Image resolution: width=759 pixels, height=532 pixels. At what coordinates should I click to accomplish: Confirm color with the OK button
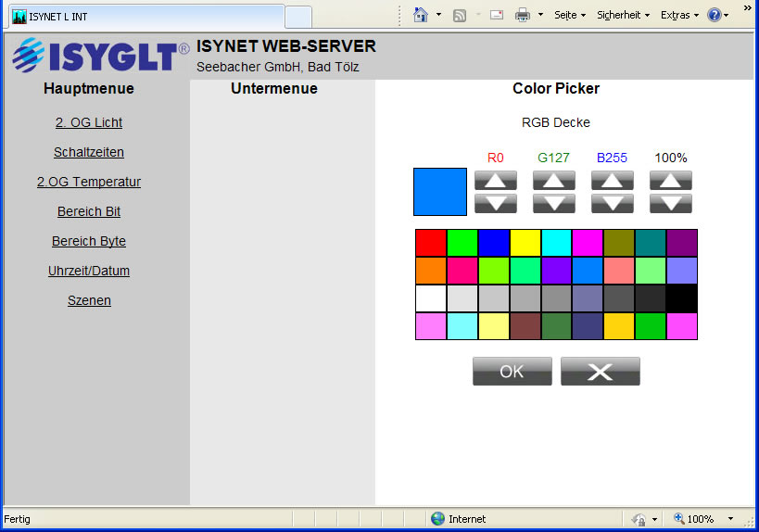(x=512, y=372)
